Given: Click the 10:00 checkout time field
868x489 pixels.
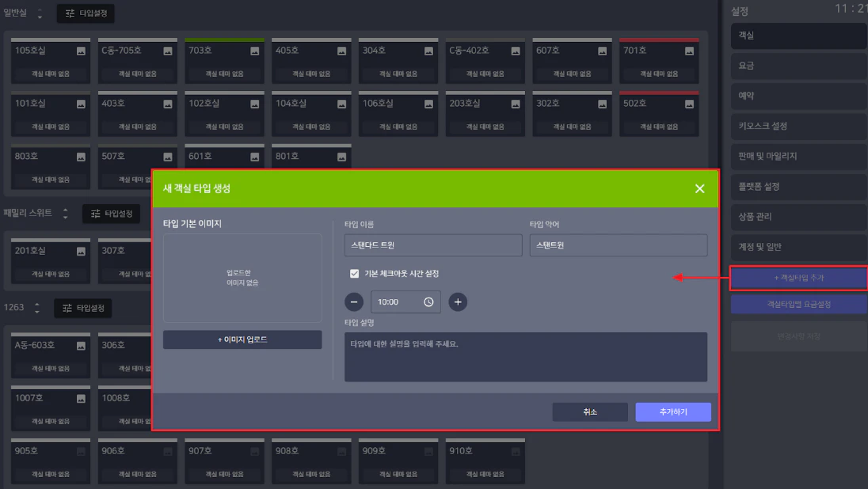Looking at the screenshot, I should [x=405, y=302].
